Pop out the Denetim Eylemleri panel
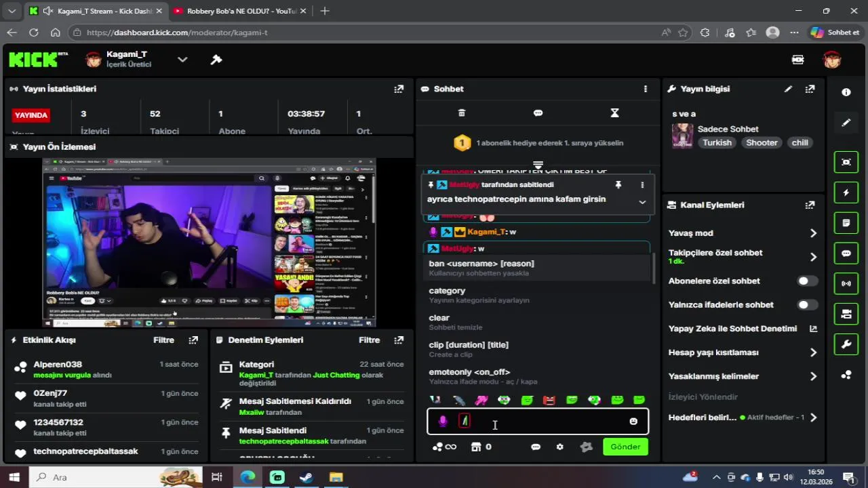Viewport: 868px width, 488px height. (399, 340)
